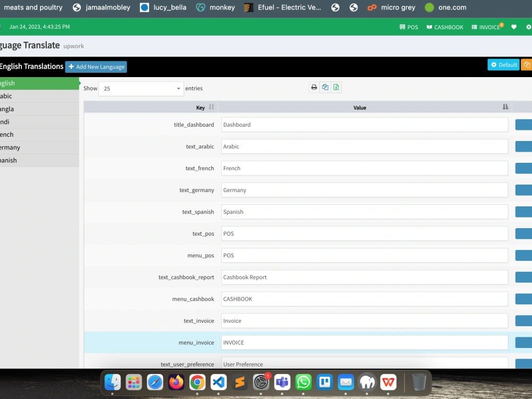Open CASHBOOK from the green header
This screenshot has height=399, width=532.
[444, 27]
